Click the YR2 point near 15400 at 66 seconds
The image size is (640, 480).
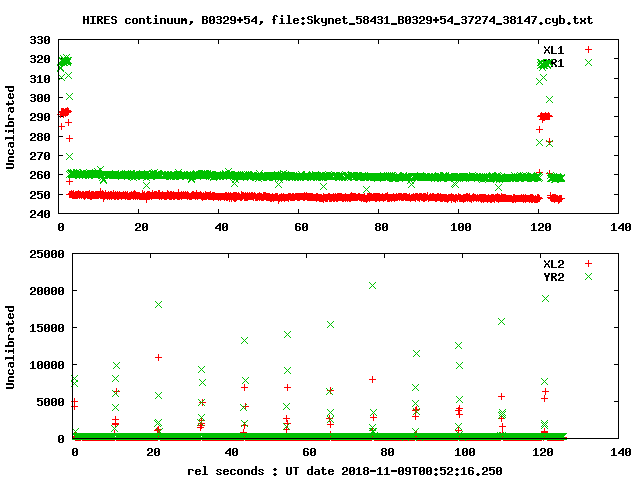pyautogui.click(x=330, y=324)
